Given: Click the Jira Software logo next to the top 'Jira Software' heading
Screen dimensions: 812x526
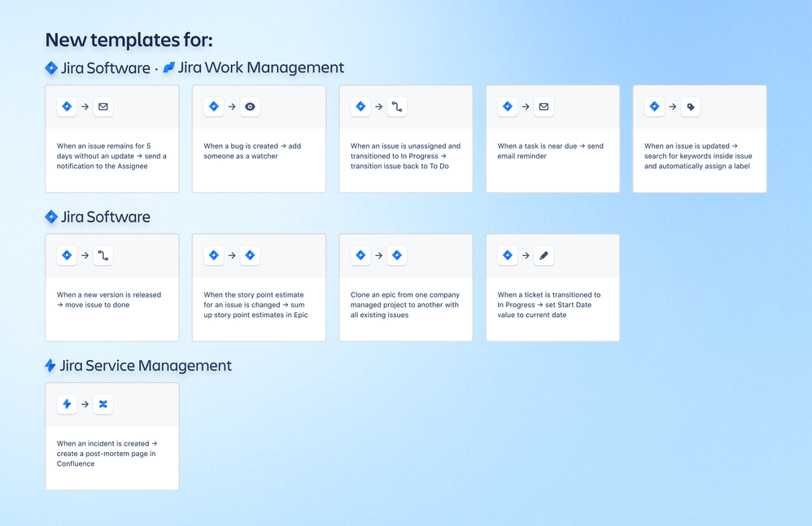Looking at the screenshot, I should pos(51,67).
